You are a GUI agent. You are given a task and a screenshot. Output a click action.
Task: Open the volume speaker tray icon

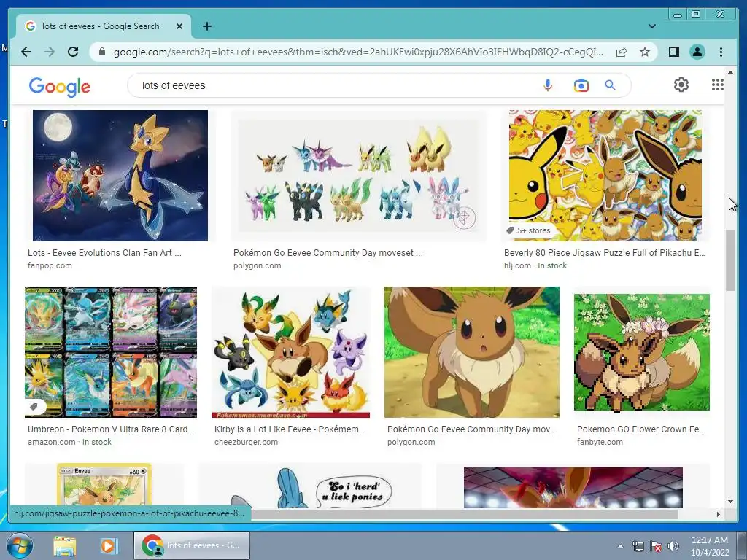(673, 547)
